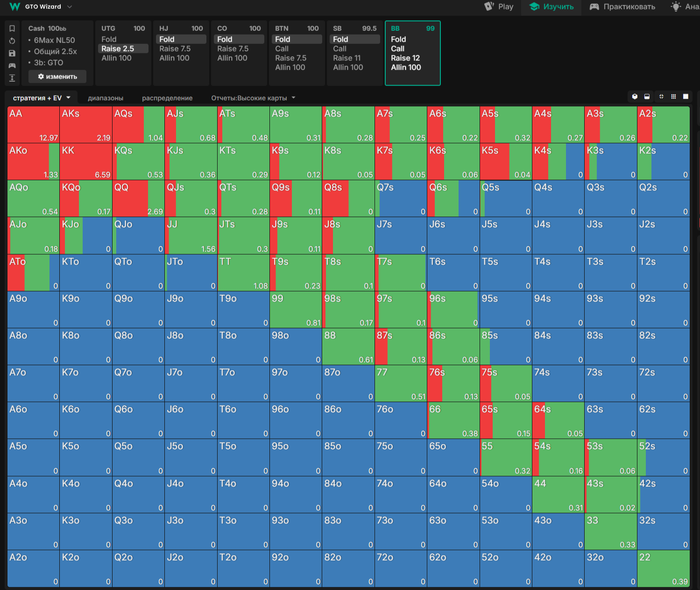Screen dimensions: 700x590
Task: Open the Практиковать tab
Action: click(622, 7)
